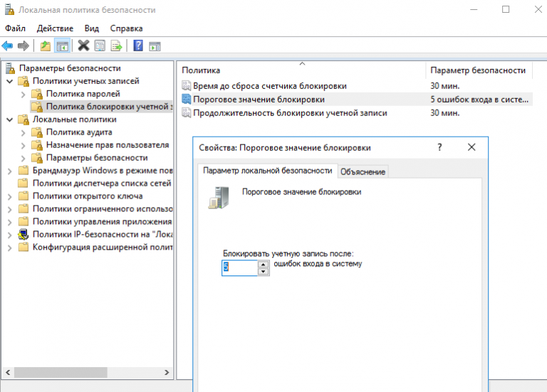The image size is (547, 392).
Task: Decrease lockout threshold with down arrow
Action: (x=263, y=271)
